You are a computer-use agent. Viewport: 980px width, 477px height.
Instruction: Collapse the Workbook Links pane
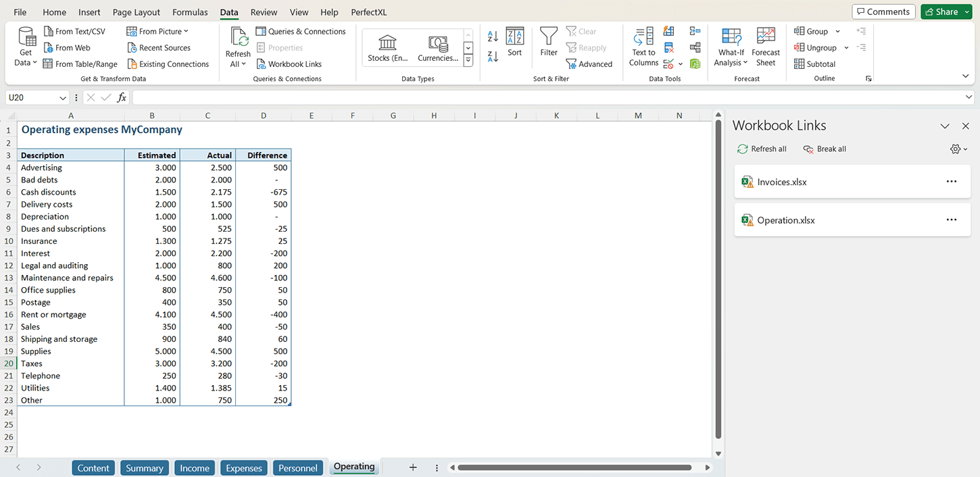945,126
